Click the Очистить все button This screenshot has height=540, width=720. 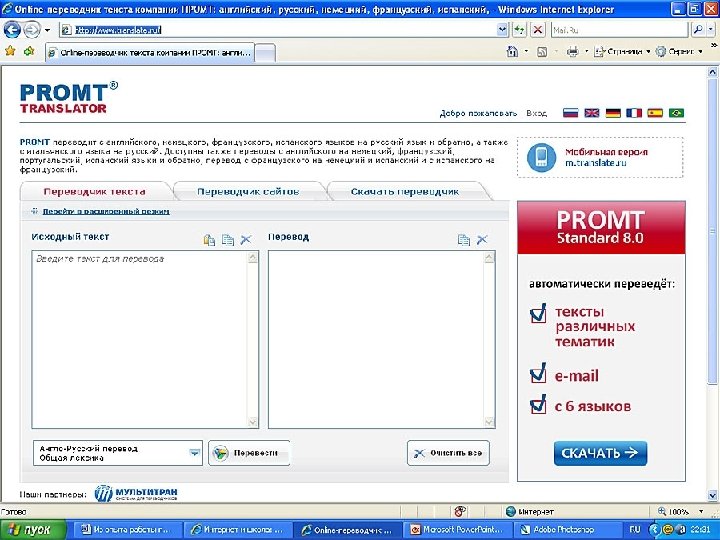pyautogui.click(x=448, y=453)
